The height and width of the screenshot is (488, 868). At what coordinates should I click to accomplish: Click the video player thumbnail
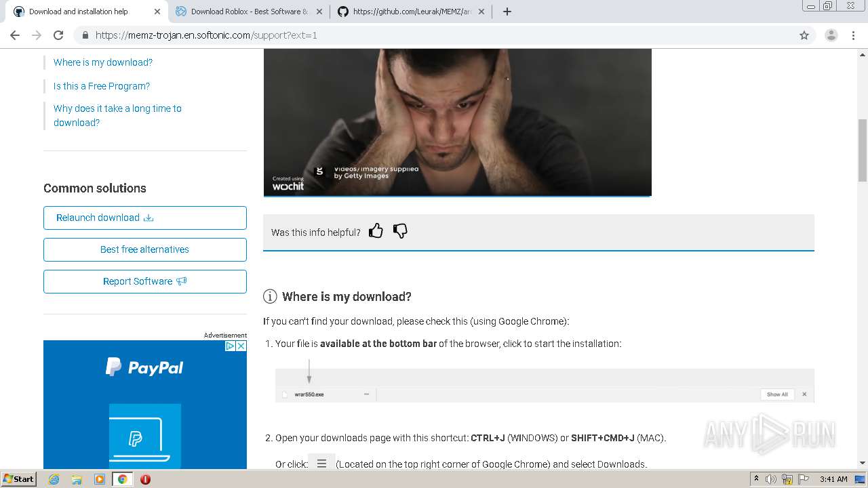(457, 122)
